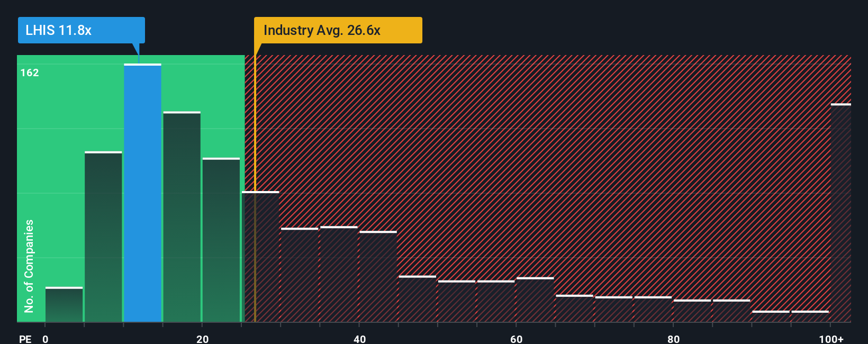
Task: Click the LHIS 11.8x label
Action: pyautogui.click(x=81, y=30)
